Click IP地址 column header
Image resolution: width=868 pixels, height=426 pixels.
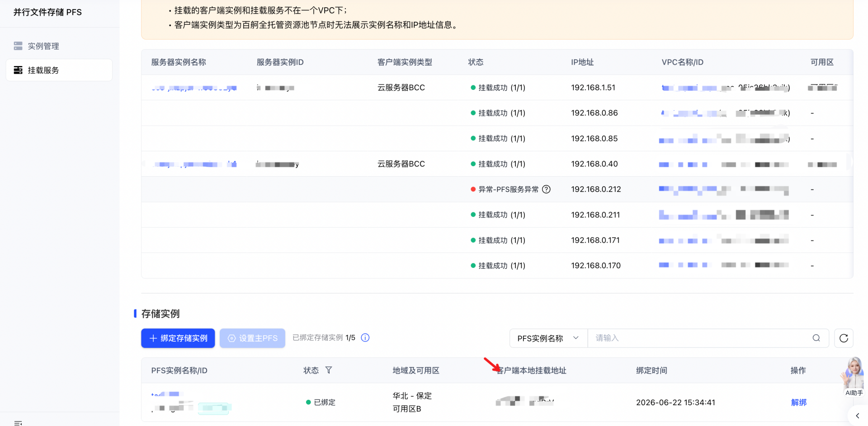click(x=582, y=62)
